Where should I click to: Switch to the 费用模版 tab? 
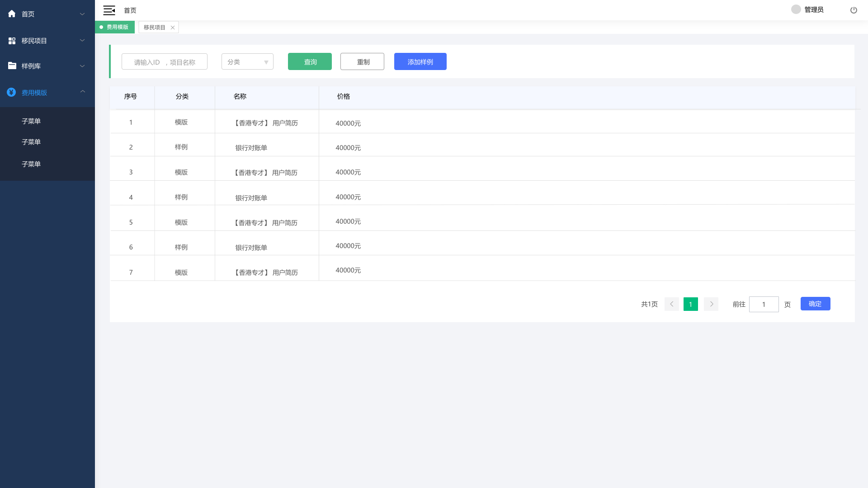[115, 27]
